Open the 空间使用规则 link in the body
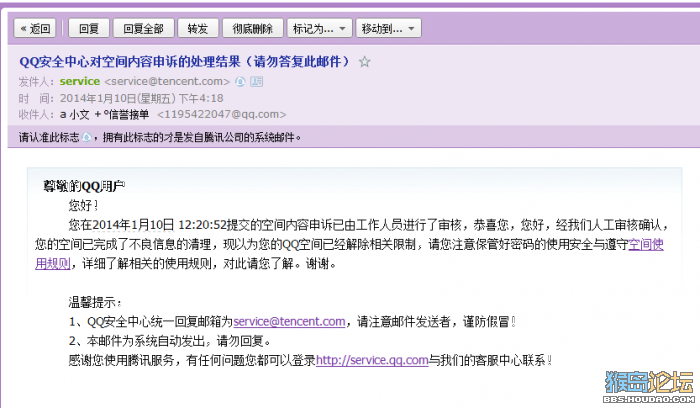Screen dimensions: 700x408 coord(646,245)
